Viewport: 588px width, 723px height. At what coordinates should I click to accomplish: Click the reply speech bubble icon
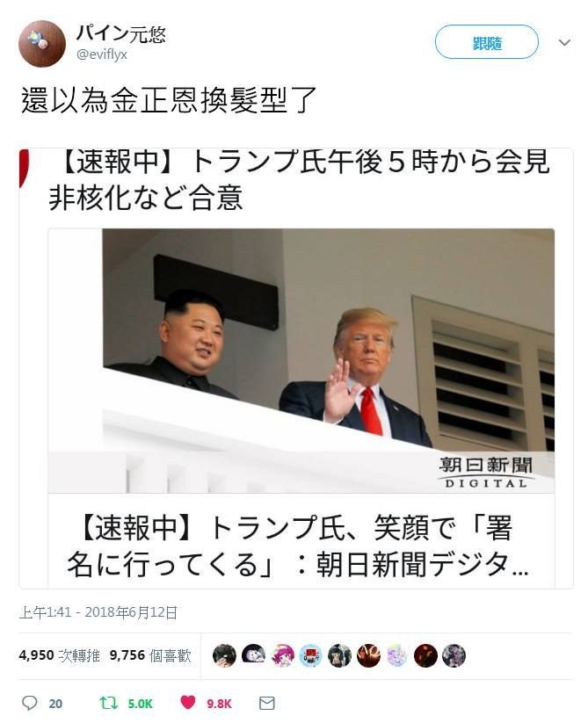coord(30,703)
